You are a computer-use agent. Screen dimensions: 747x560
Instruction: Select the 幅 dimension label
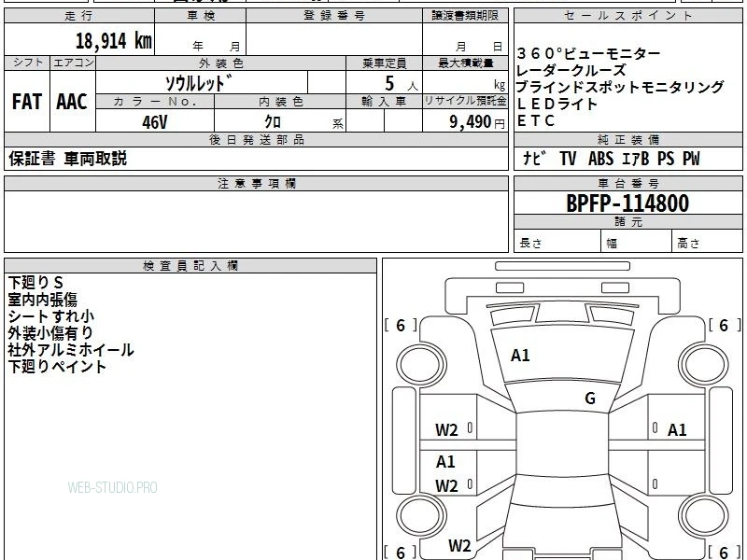pyautogui.click(x=612, y=244)
